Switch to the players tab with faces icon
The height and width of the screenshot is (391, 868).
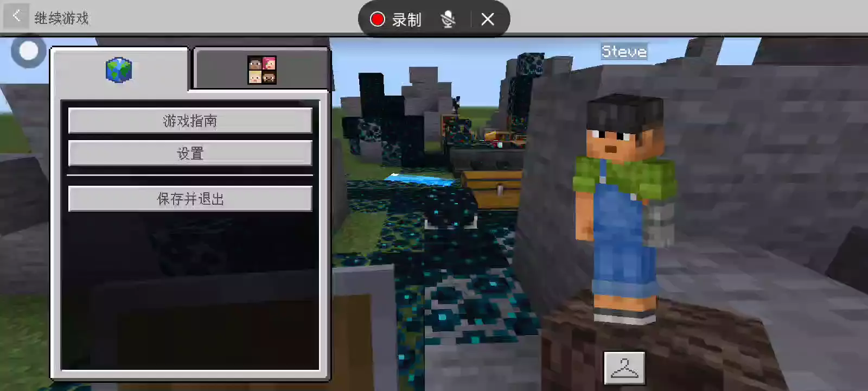coord(262,70)
